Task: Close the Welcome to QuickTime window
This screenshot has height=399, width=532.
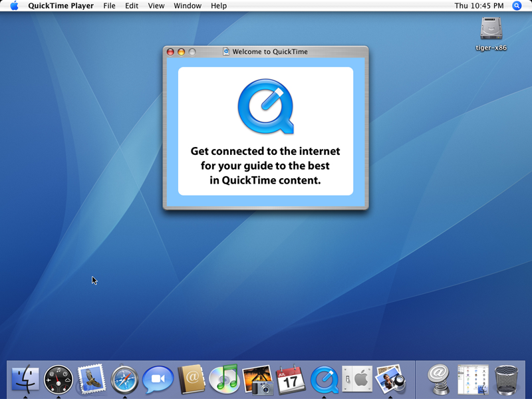Action: 170,52
